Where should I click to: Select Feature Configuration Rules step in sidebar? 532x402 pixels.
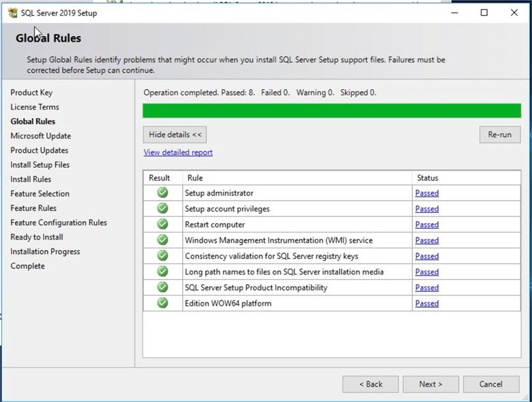pos(59,222)
